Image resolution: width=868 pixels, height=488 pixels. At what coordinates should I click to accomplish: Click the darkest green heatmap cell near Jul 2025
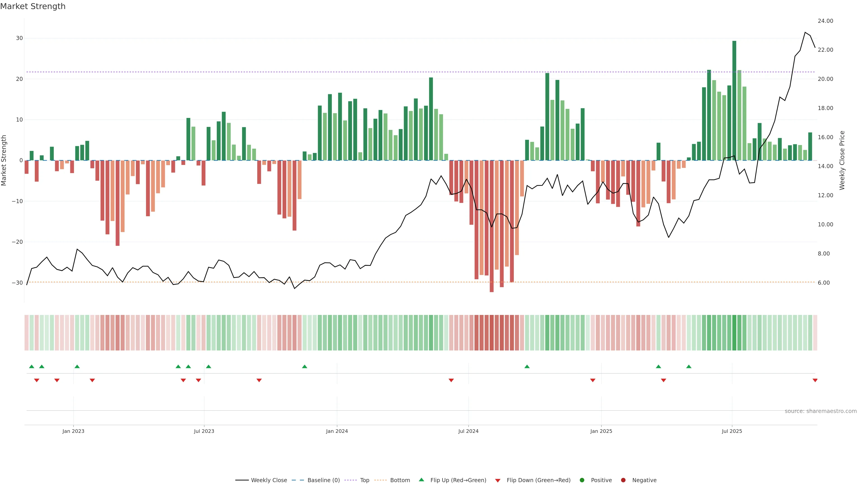[734, 333]
